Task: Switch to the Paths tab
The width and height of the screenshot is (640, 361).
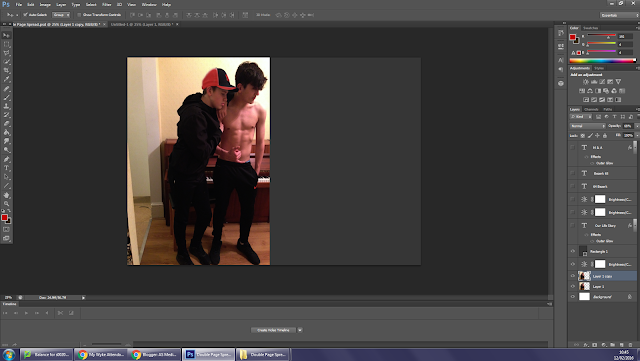Action: click(608, 109)
